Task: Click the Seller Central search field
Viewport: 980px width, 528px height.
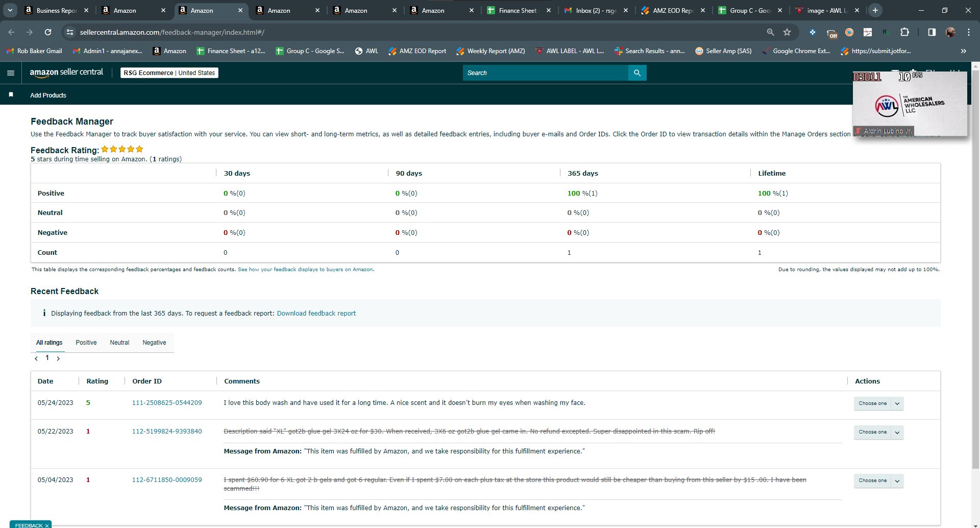Action: [x=546, y=73]
